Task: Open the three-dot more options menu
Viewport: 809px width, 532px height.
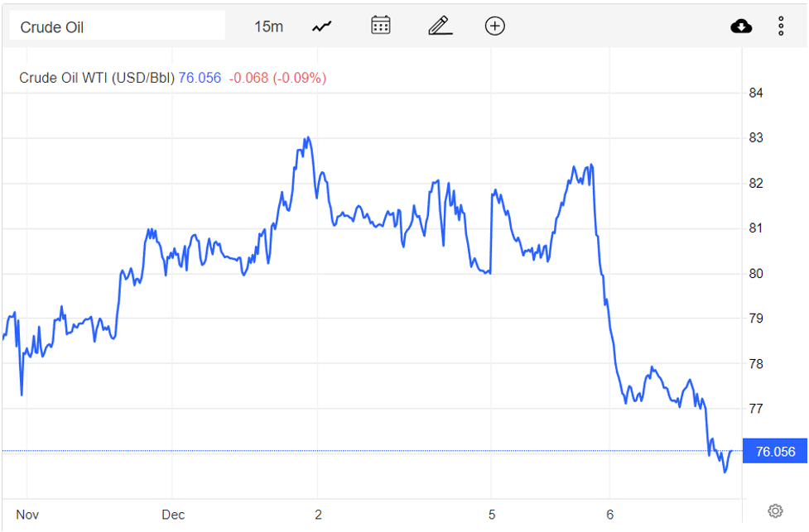Action: (781, 26)
